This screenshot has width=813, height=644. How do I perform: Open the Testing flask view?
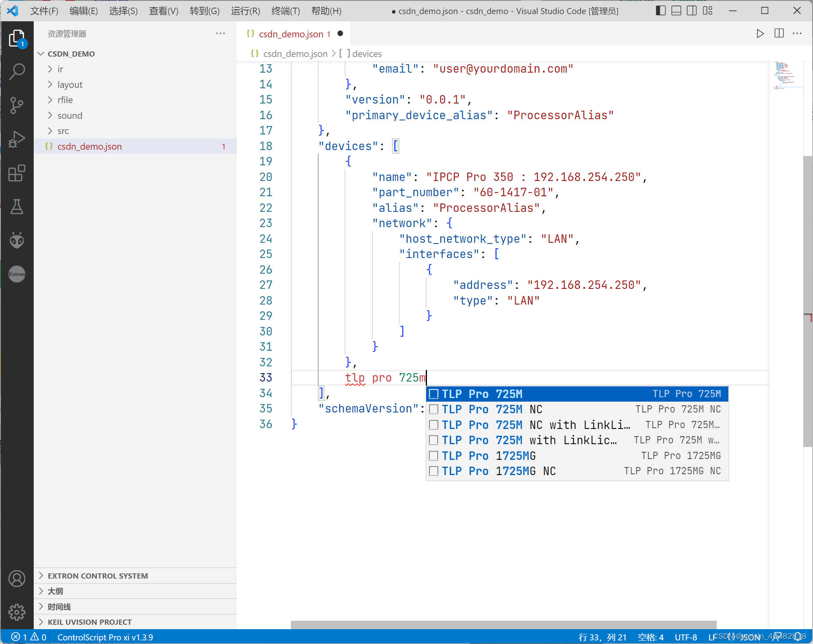click(x=17, y=207)
